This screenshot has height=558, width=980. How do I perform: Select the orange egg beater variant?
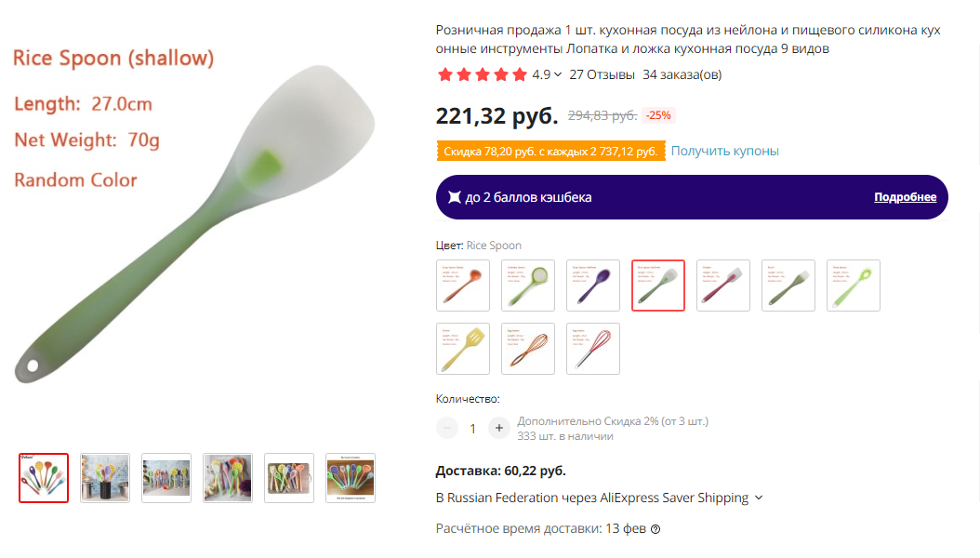tap(528, 349)
